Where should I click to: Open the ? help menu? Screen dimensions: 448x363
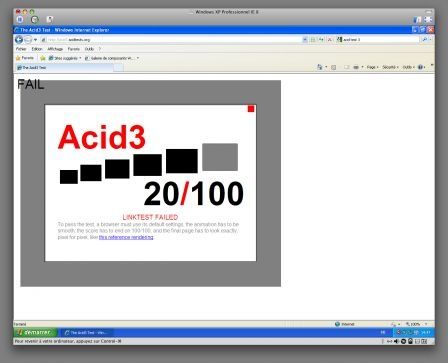pyautogui.click(x=99, y=49)
